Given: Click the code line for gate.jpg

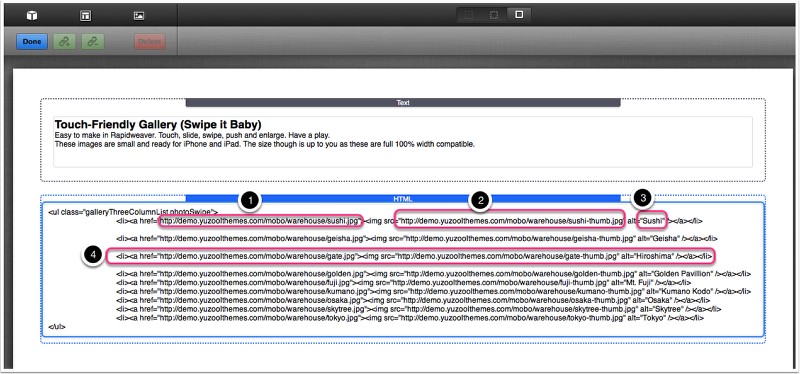Looking at the screenshot, I should (414, 255).
